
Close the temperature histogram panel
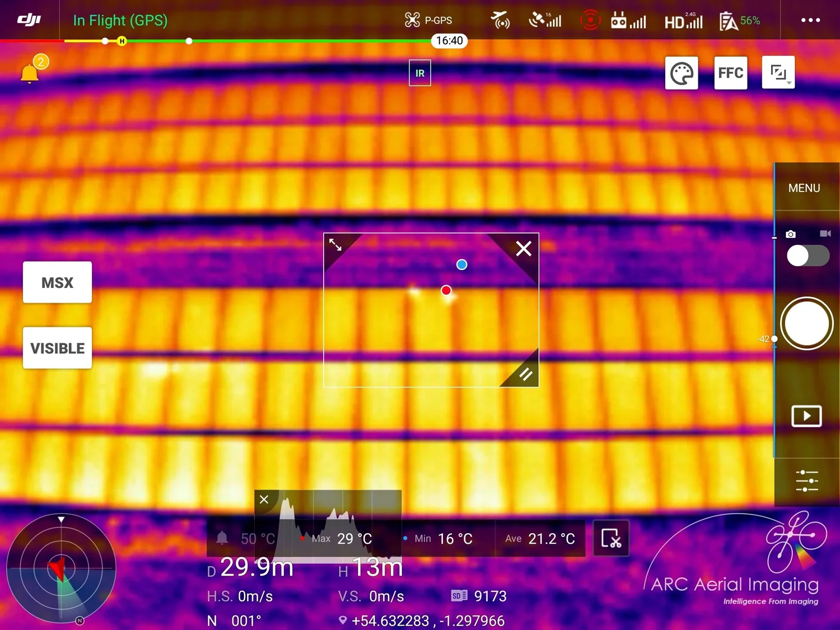pyautogui.click(x=264, y=500)
